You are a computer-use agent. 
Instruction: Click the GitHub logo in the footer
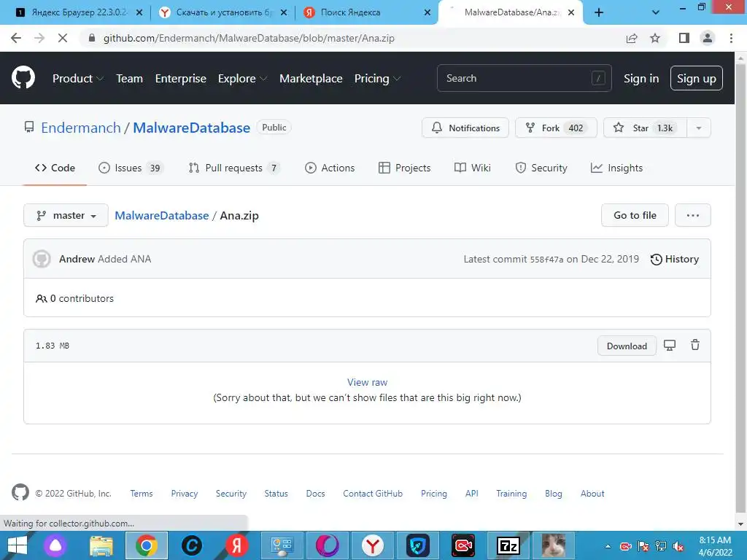pyautogui.click(x=20, y=492)
